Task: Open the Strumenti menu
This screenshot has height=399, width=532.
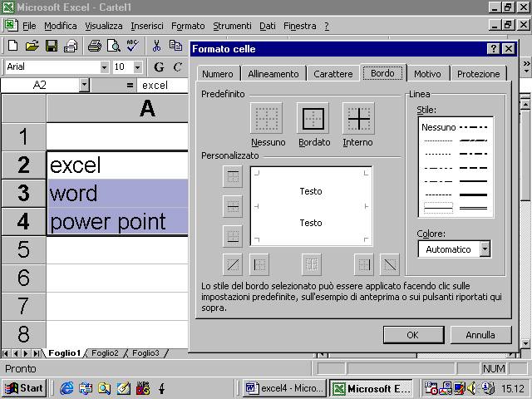Action: pyautogui.click(x=232, y=26)
